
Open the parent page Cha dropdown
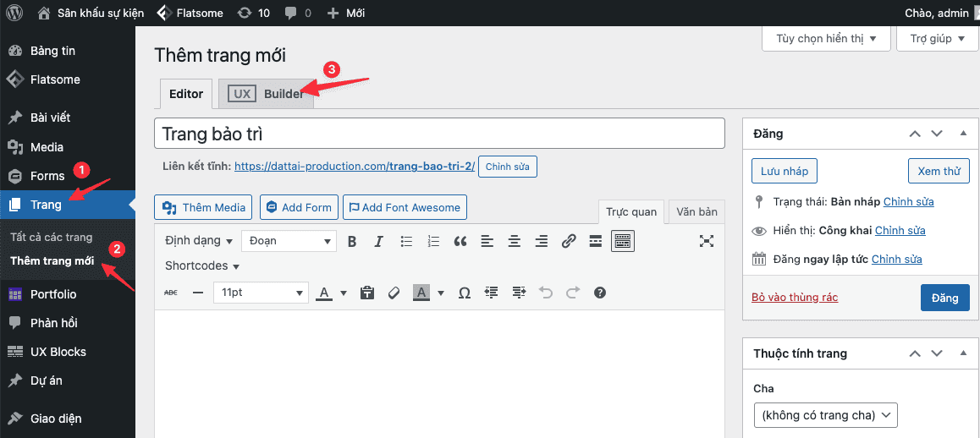pyautogui.click(x=825, y=415)
